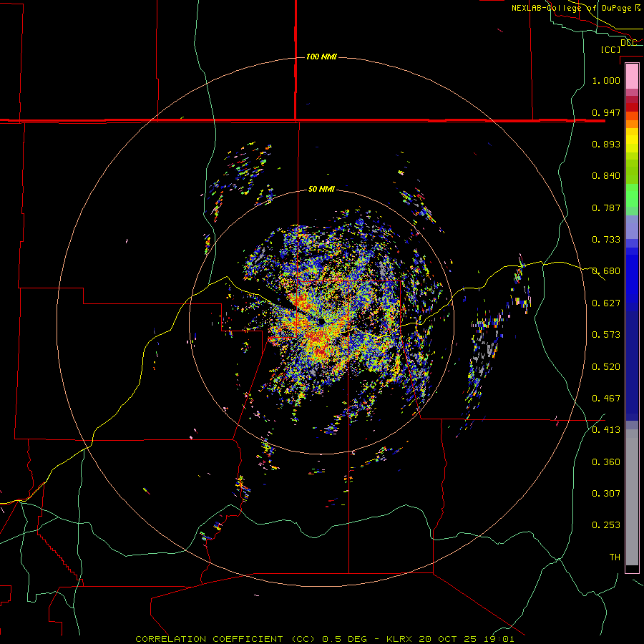Click the 0.840 color scale value
This screenshot has width=644, height=644.
click(x=606, y=176)
